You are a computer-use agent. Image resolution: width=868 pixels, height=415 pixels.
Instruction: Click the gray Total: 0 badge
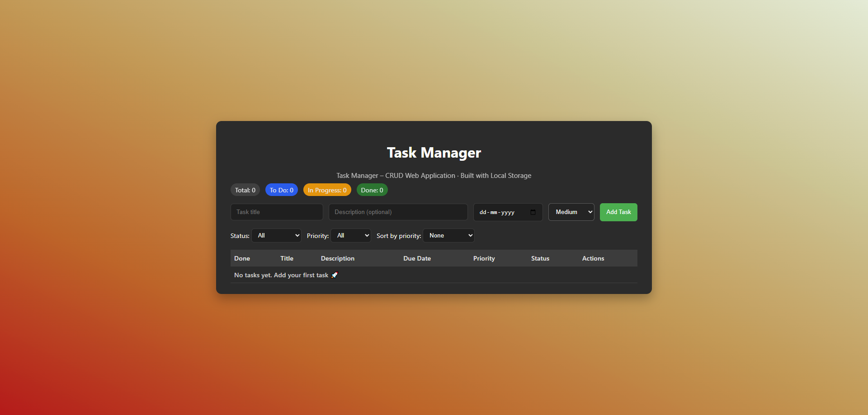point(245,190)
